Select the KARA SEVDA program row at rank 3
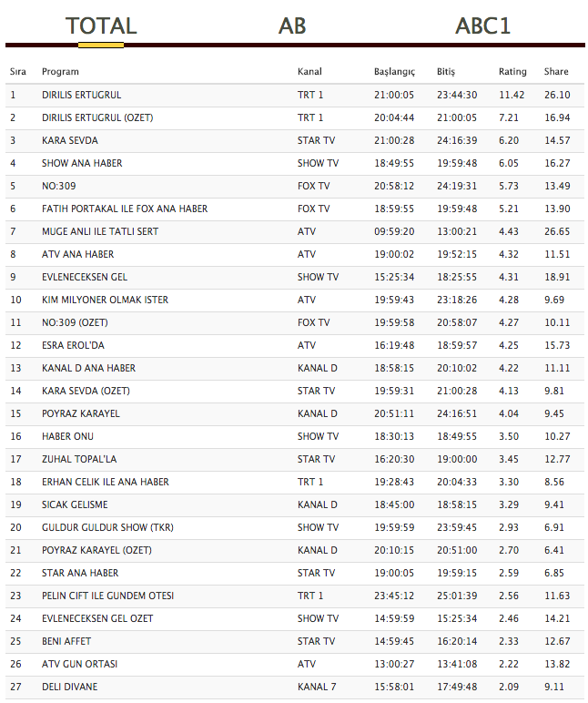588x703 pixels. click(x=295, y=141)
